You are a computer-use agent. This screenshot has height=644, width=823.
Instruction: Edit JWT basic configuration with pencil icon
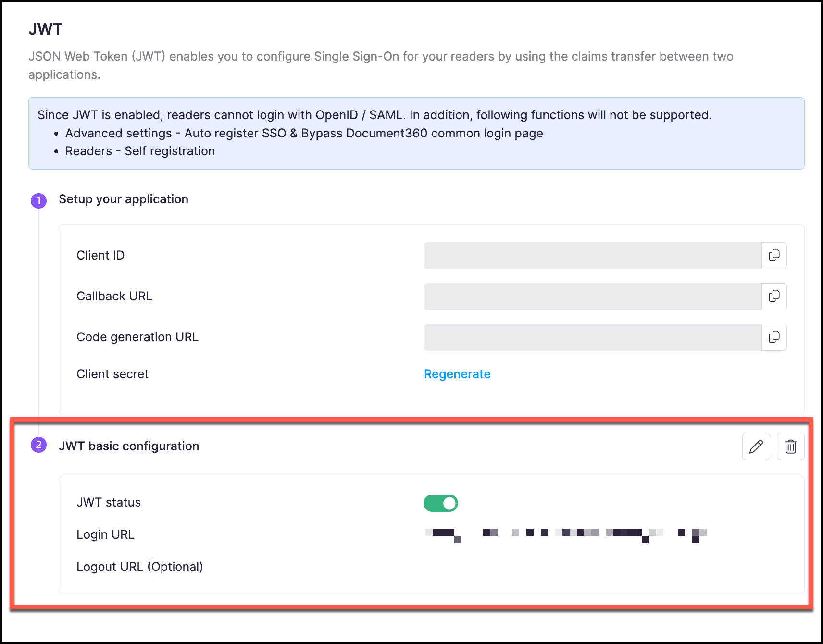click(x=756, y=446)
